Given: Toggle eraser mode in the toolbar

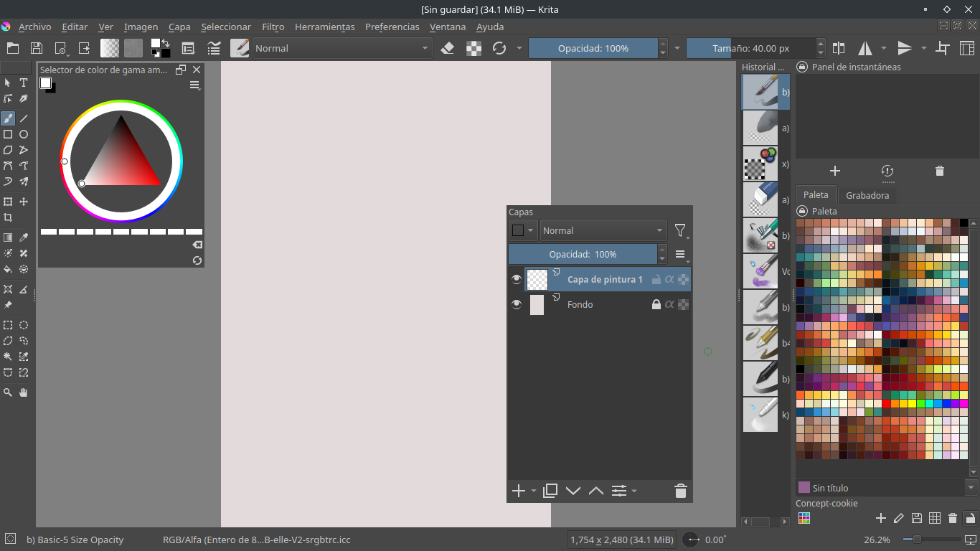Looking at the screenshot, I should tap(448, 48).
